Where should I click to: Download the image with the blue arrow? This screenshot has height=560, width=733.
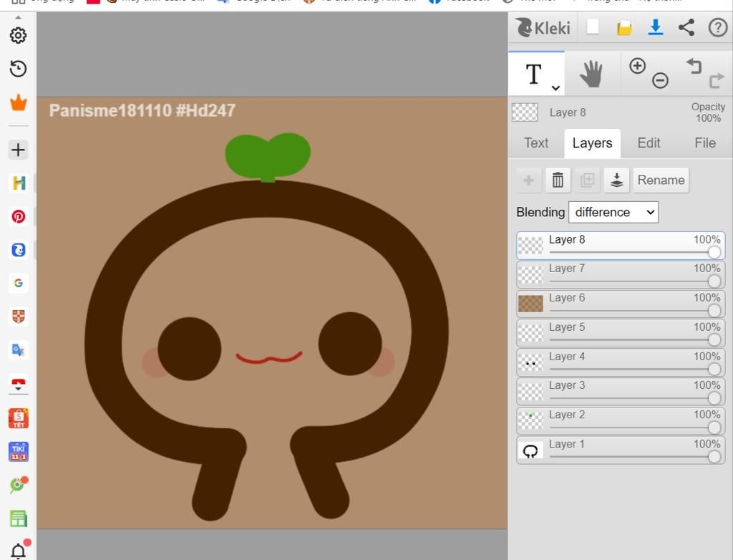[x=656, y=28]
